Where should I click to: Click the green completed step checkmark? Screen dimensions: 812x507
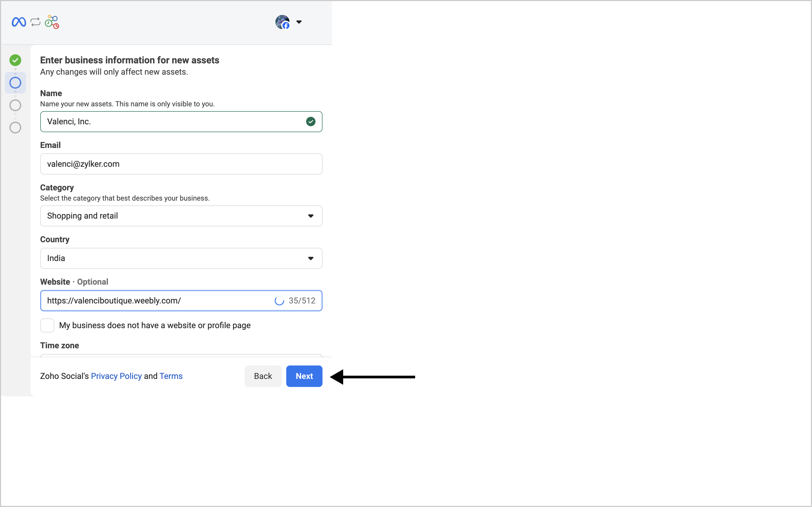(15, 60)
